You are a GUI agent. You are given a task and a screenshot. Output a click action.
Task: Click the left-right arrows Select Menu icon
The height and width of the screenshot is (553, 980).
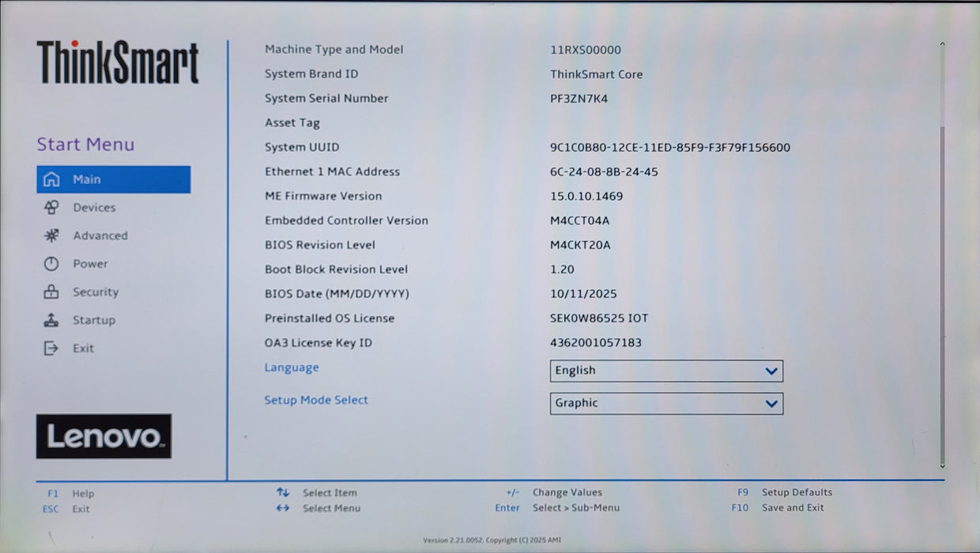283,508
